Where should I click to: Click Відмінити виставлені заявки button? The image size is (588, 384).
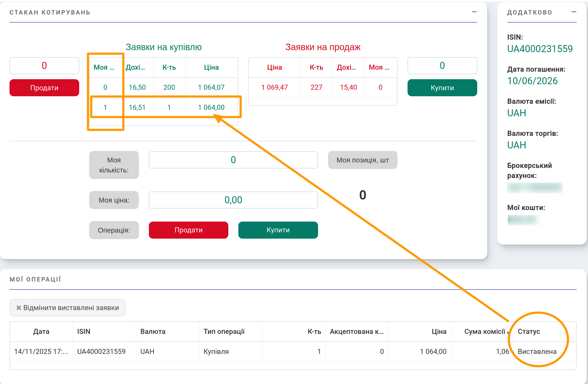point(67,308)
